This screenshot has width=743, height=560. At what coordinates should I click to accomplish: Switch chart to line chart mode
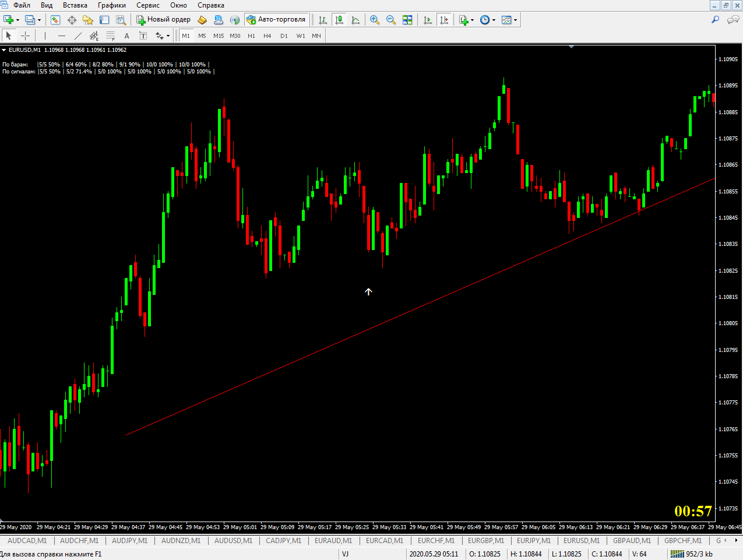(355, 20)
